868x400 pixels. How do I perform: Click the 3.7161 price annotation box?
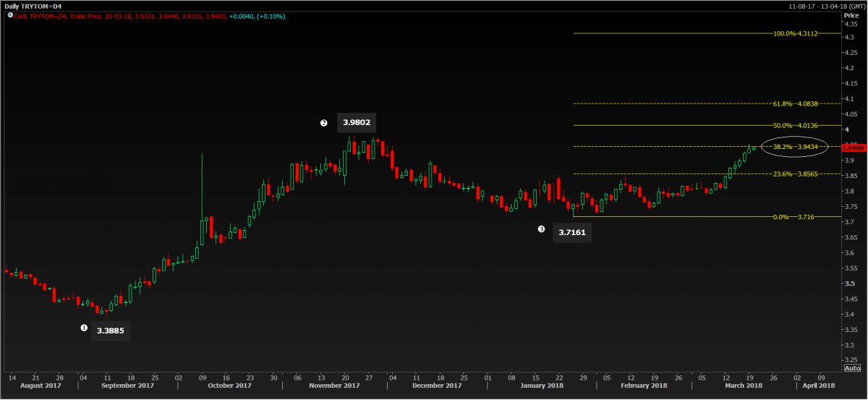coord(572,232)
